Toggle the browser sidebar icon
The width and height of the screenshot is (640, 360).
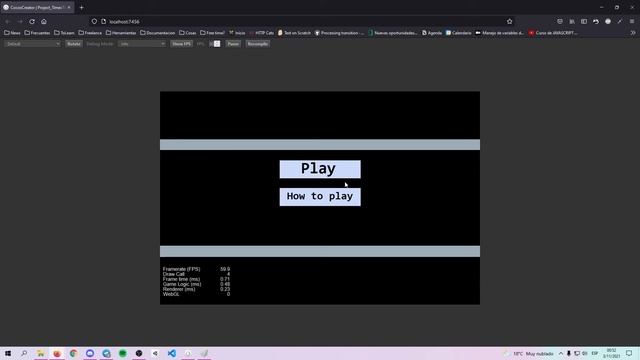coord(584,22)
